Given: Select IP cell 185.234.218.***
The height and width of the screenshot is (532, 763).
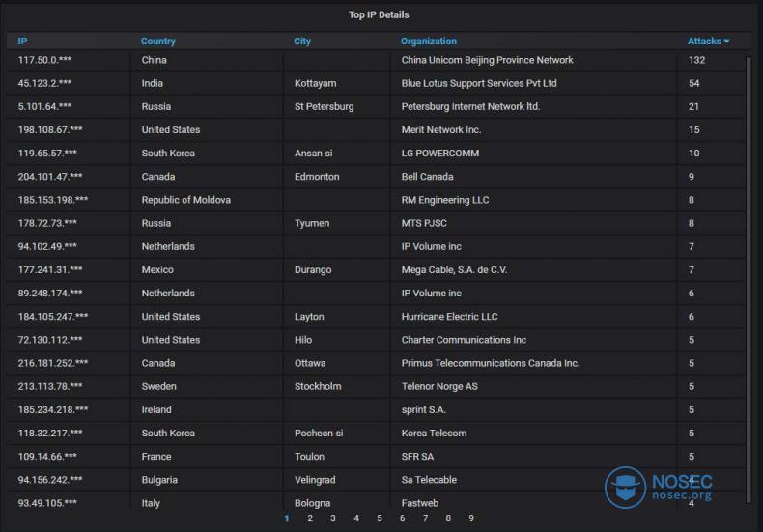Looking at the screenshot, I should click(x=53, y=410).
